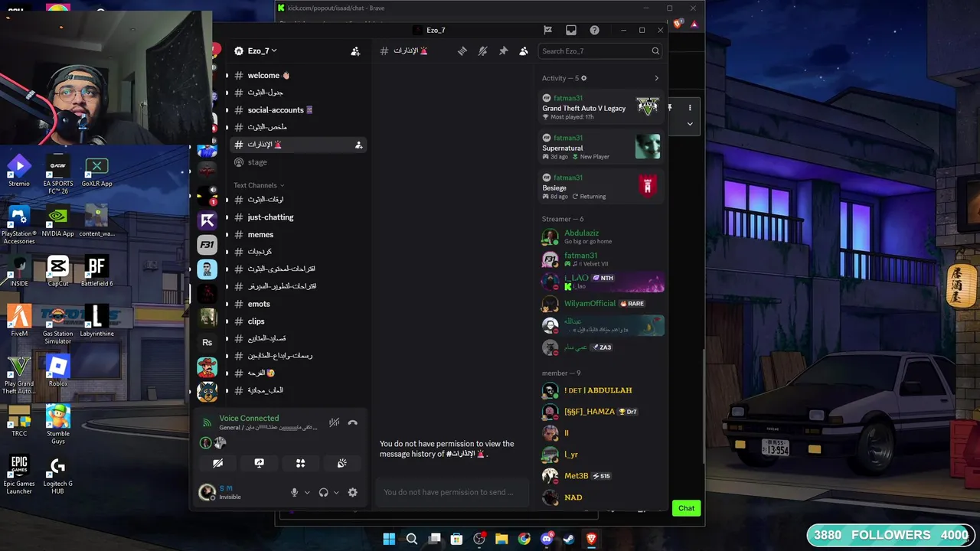Disconnect from voice call
The height and width of the screenshot is (551, 980).
352,422
